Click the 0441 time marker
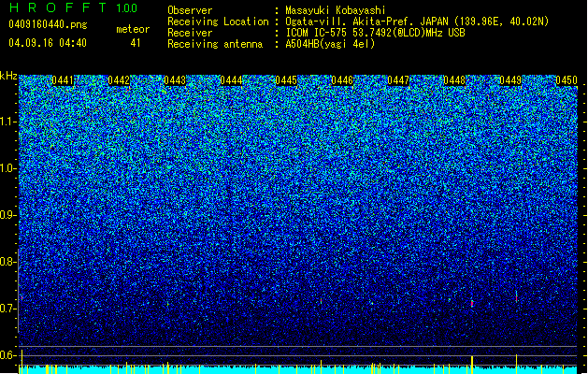The height and width of the screenshot is (374, 588). coord(63,80)
